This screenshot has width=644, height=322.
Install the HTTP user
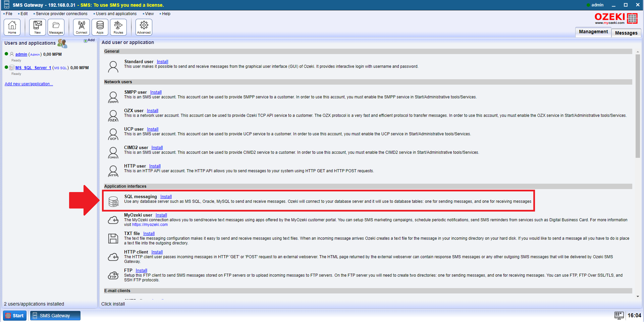coord(155,166)
